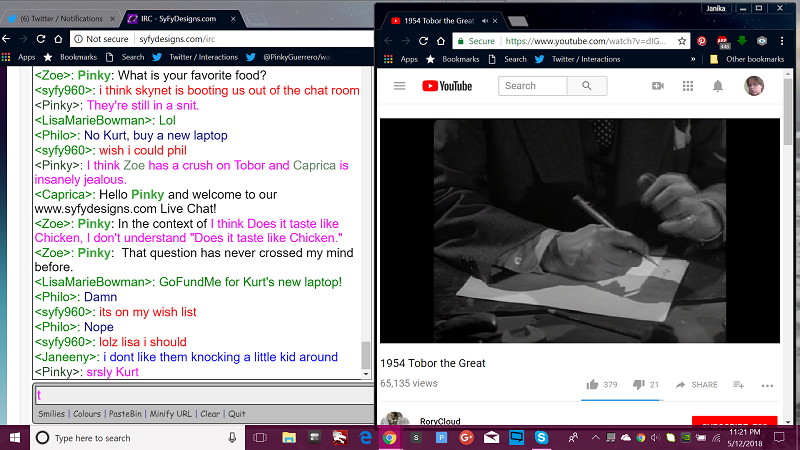Click taskbar search box
Viewport: 800px width, 450px height.
pyautogui.click(x=138, y=438)
